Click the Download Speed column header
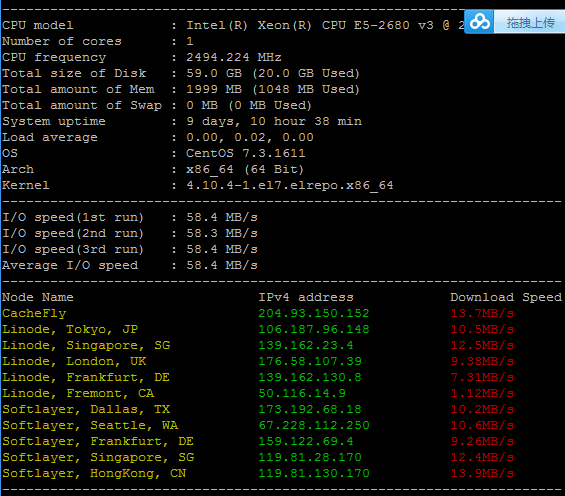The image size is (565, 496). 506,297
